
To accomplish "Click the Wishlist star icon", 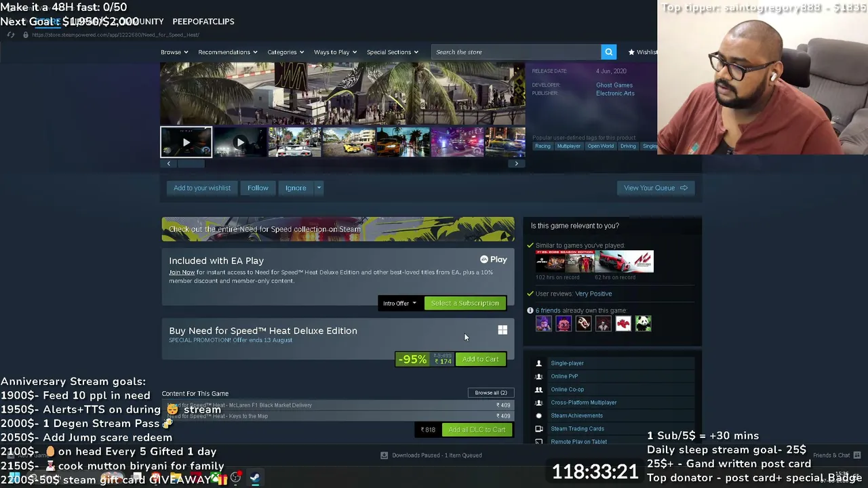I will [x=631, y=52].
